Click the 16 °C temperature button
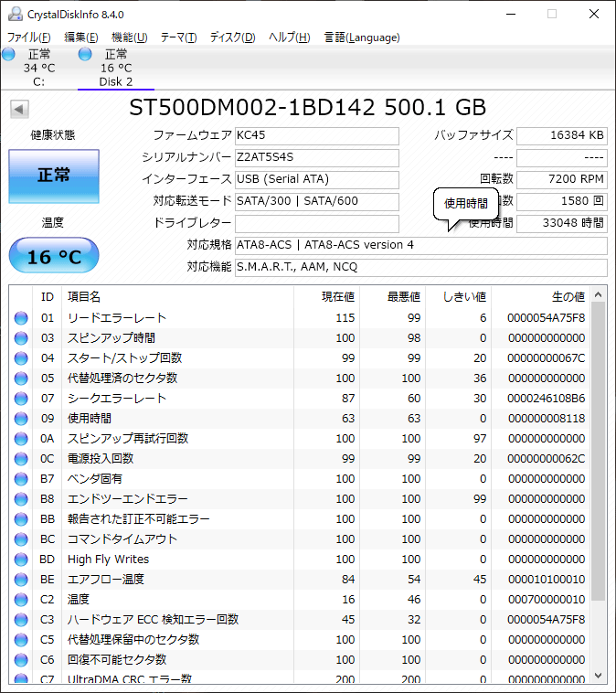Viewport: 616px width, 693px height. click(54, 255)
